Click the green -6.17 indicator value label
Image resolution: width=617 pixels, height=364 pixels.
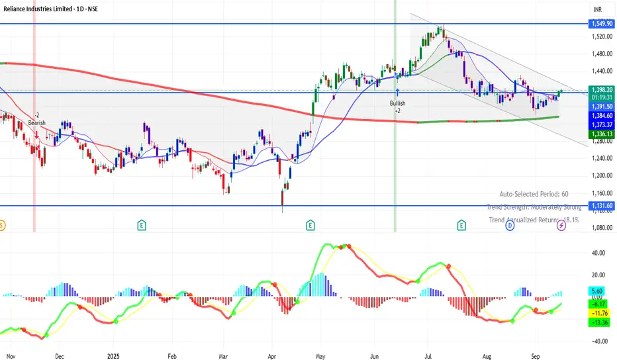598,304
